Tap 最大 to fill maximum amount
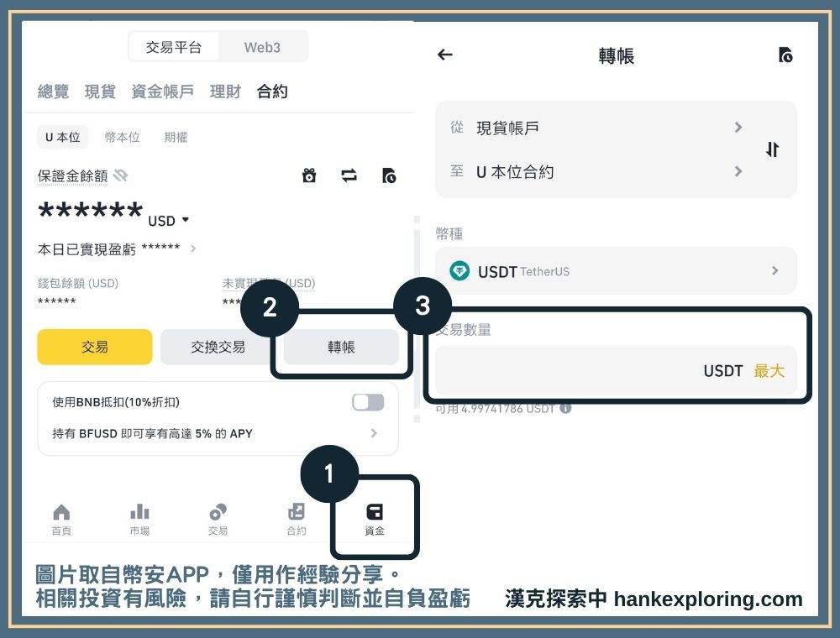Image resolution: width=840 pixels, height=638 pixels. (x=769, y=370)
